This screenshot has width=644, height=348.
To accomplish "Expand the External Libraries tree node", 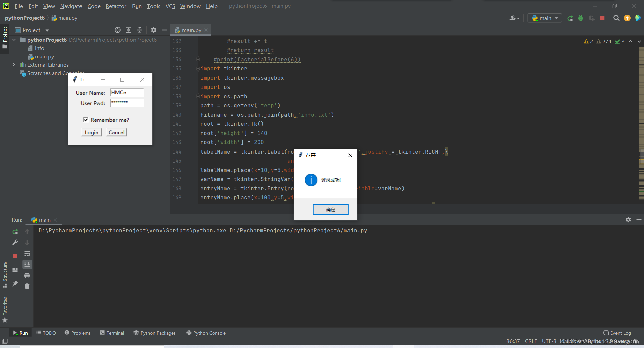I will (x=14, y=65).
